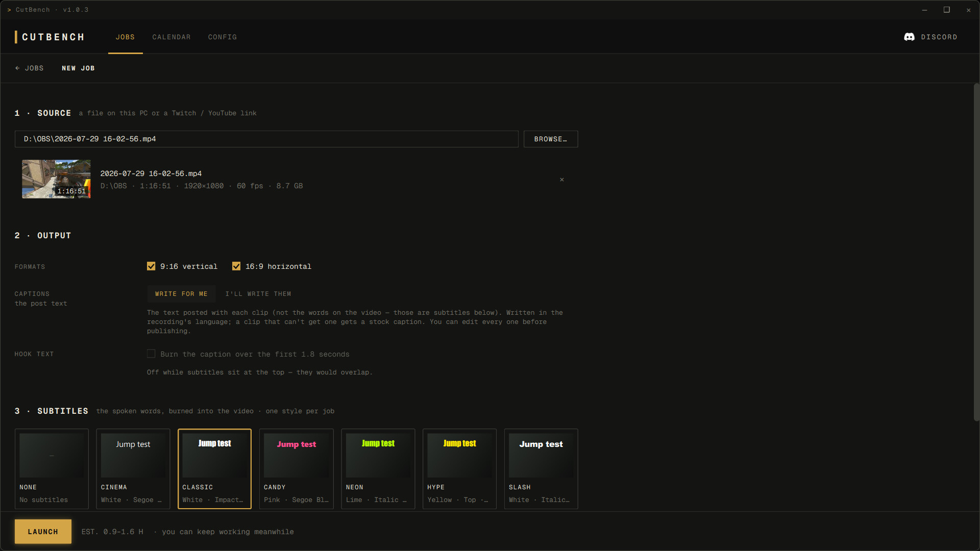Open the Discord link icon

click(x=909, y=37)
